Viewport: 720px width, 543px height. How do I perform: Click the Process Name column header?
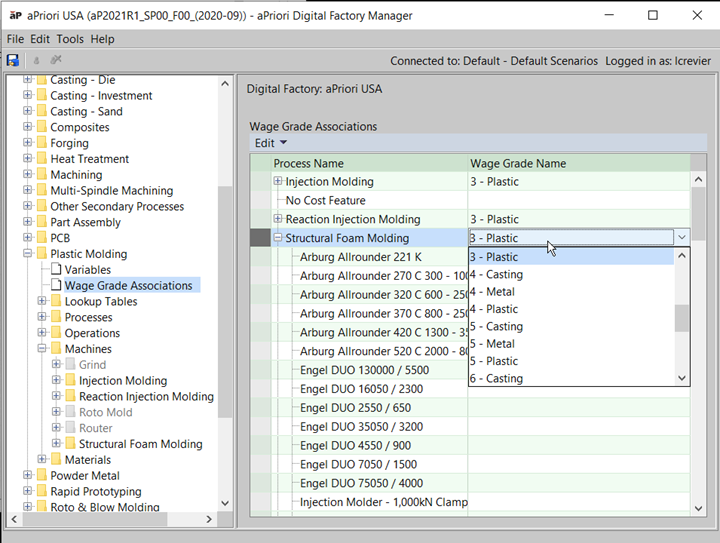[369, 163]
